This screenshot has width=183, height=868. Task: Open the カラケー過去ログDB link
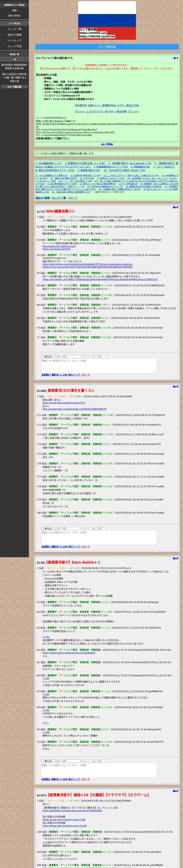pyautogui.click(x=128, y=105)
